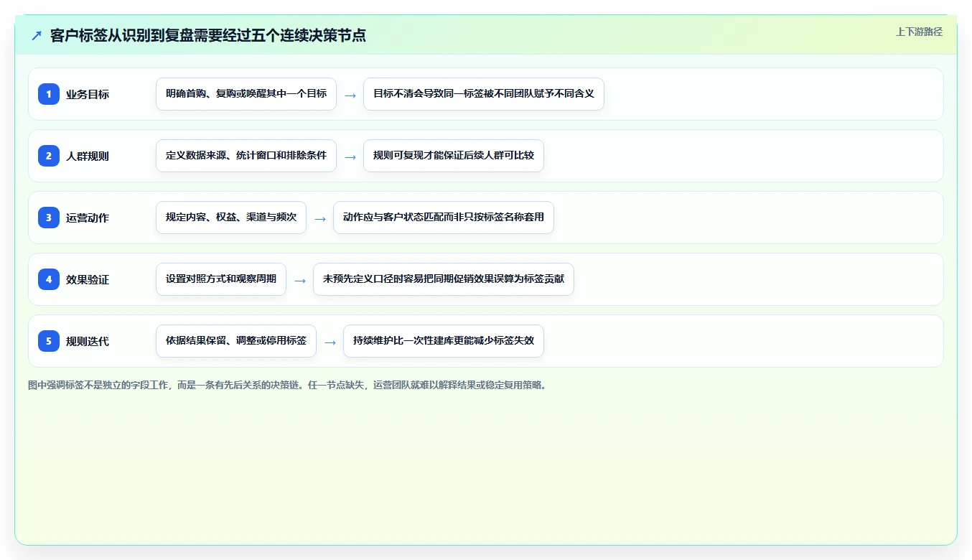972x560 pixels.
Task: Select the box 未预先定义口径时容易把同期促销效果误算为标签贡献
Action: click(x=444, y=279)
